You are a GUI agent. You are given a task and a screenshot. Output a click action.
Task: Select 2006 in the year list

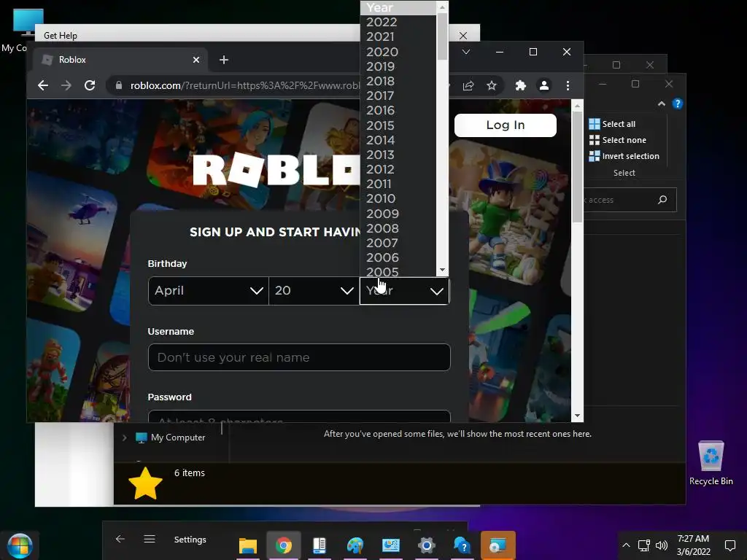click(x=398, y=257)
